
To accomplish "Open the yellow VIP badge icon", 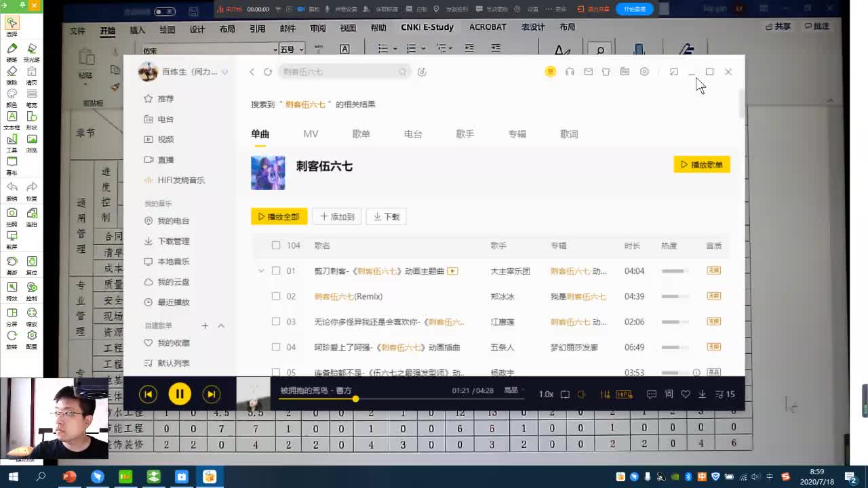I will click(x=551, y=72).
